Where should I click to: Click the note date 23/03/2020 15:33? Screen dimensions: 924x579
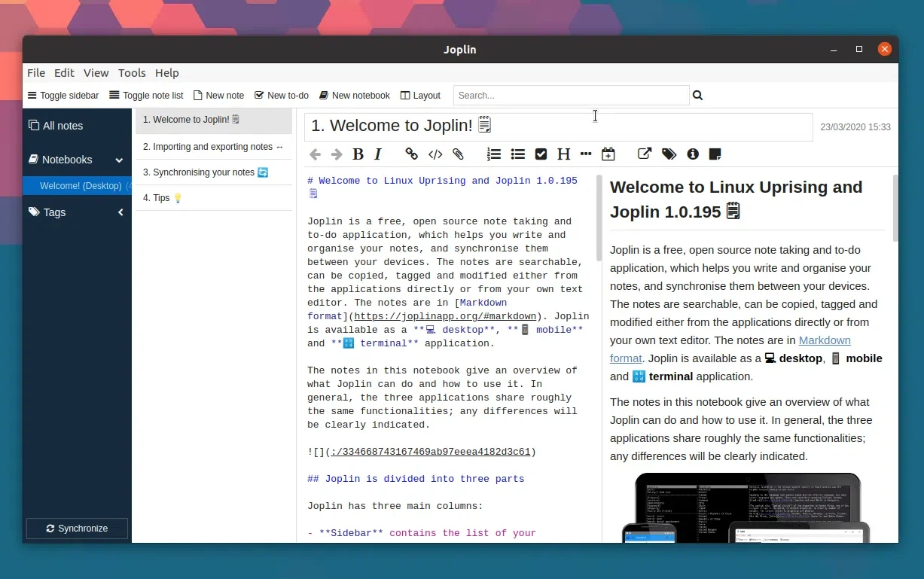click(x=855, y=127)
